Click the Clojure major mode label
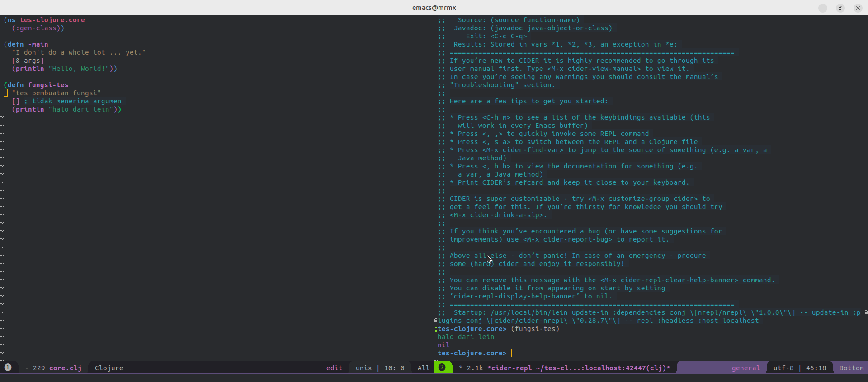Screen dimensions: 868x382 click(109, 368)
